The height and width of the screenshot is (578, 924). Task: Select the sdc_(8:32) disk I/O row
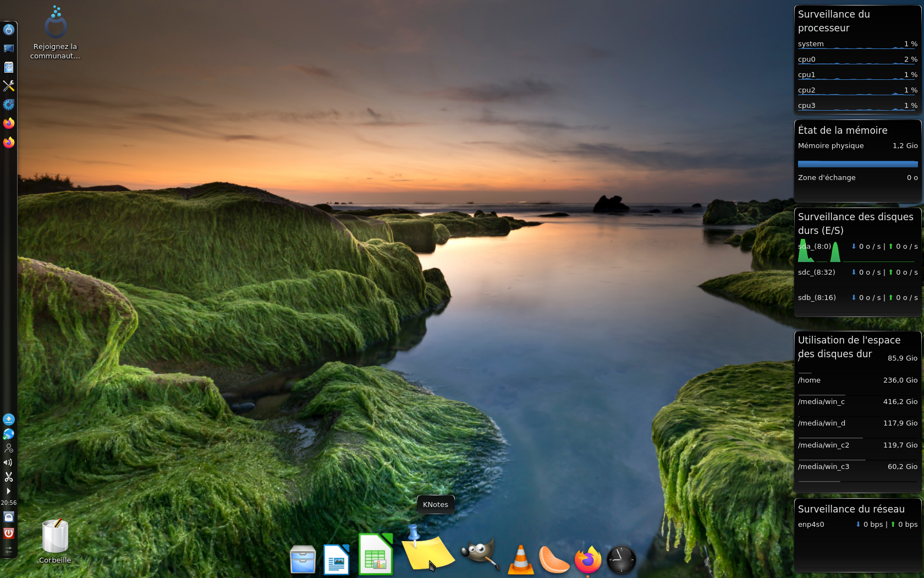pyautogui.click(x=857, y=272)
